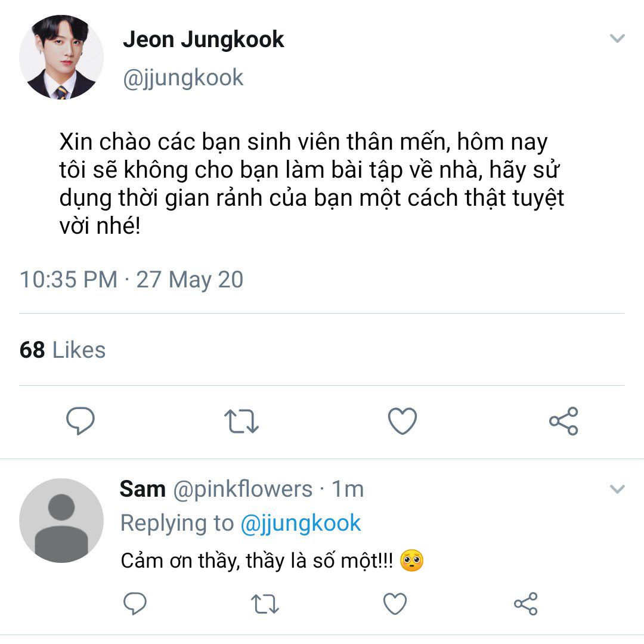
Task: Retweet Sam's reply
Action: (265, 604)
